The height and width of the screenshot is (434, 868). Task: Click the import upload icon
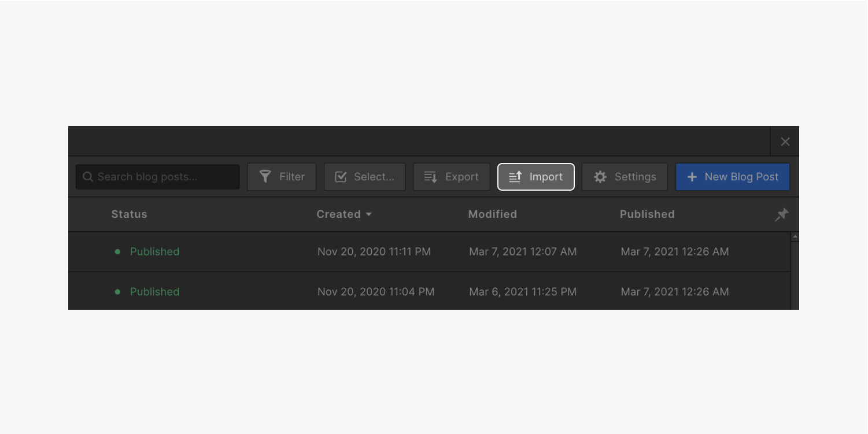[515, 177]
